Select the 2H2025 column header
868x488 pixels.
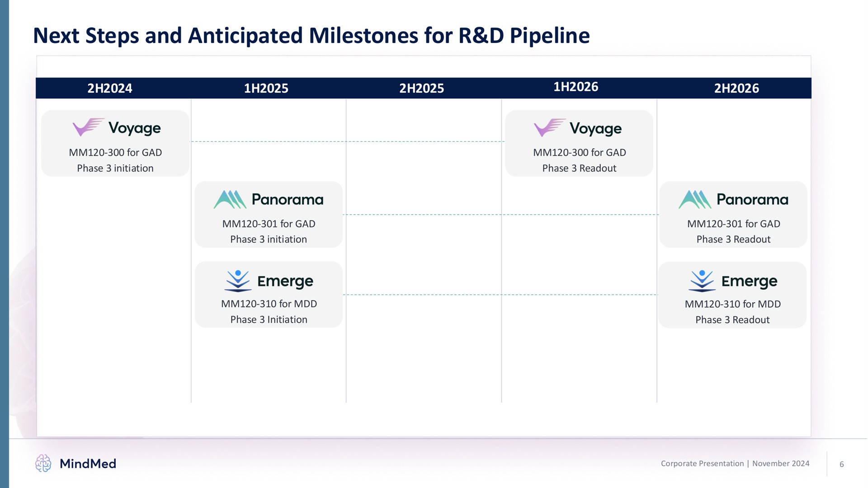421,88
